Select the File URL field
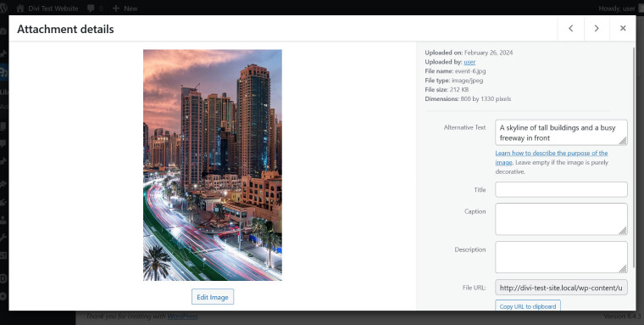The width and height of the screenshot is (644, 325). pos(561,288)
